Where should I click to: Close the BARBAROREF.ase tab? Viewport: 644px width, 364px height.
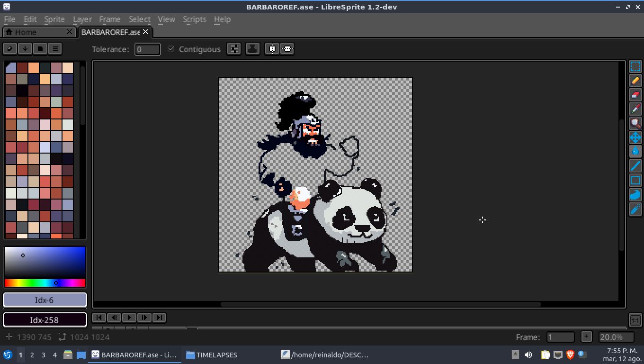[x=145, y=32]
